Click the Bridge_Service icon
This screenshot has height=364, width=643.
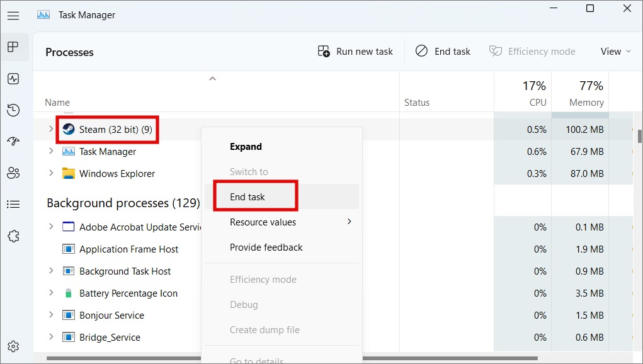69,338
